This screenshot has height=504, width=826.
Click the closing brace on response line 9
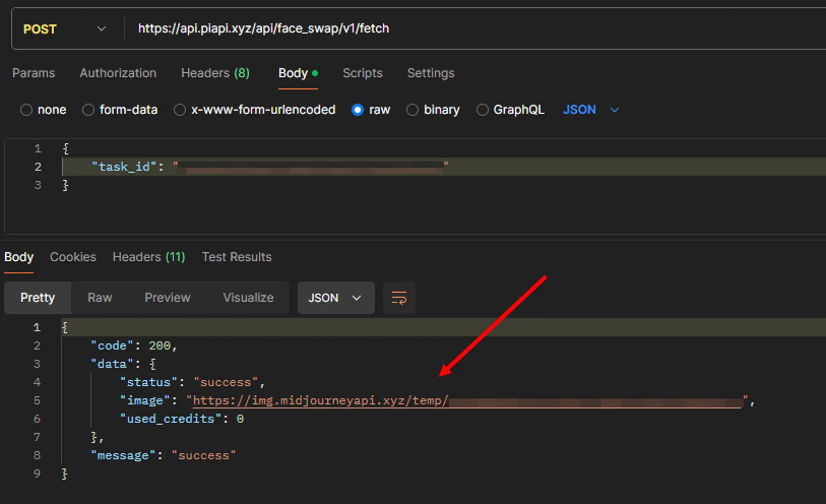65,474
